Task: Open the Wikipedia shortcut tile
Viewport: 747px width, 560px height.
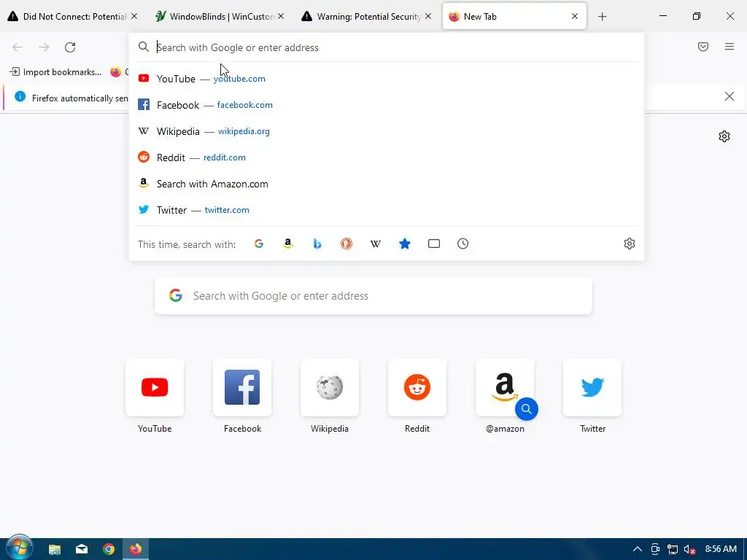Action: (330, 387)
